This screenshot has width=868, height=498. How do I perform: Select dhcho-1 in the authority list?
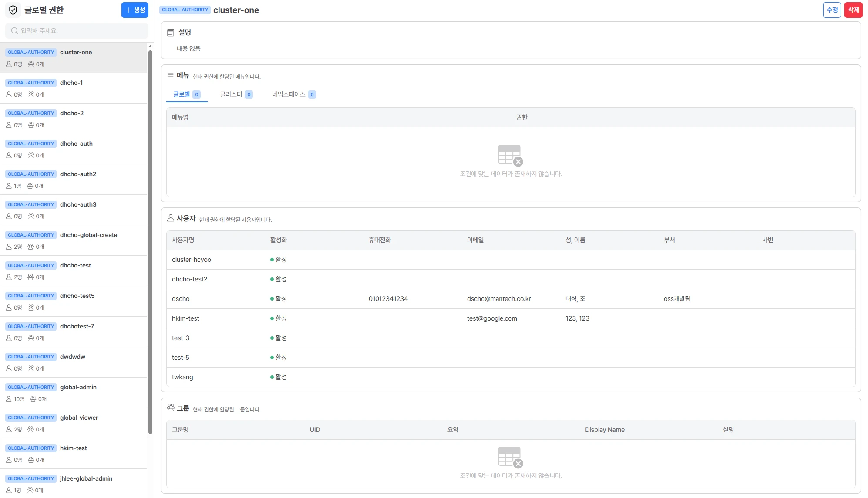tap(74, 88)
